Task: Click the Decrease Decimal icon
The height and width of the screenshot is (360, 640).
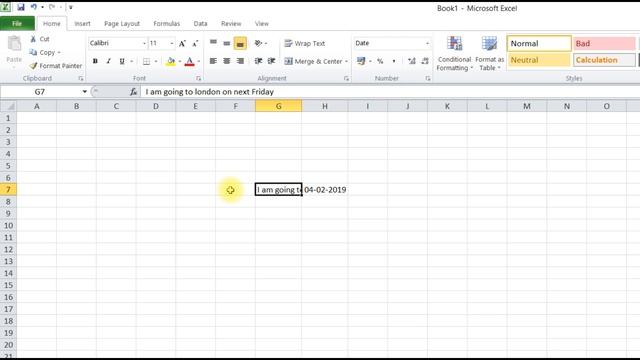Action: pyautogui.click(x=425, y=61)
